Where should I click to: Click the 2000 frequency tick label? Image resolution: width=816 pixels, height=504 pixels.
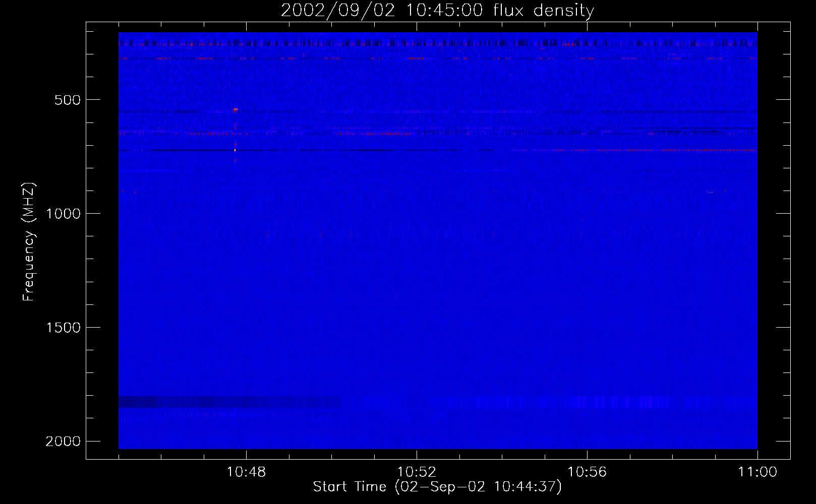63,442
